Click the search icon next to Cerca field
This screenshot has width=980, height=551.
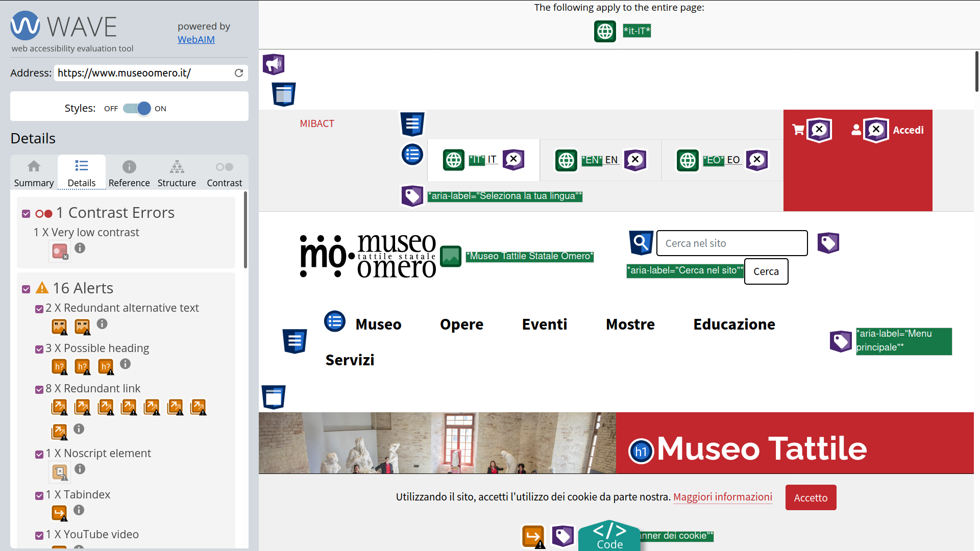click(x=641, y=243)
